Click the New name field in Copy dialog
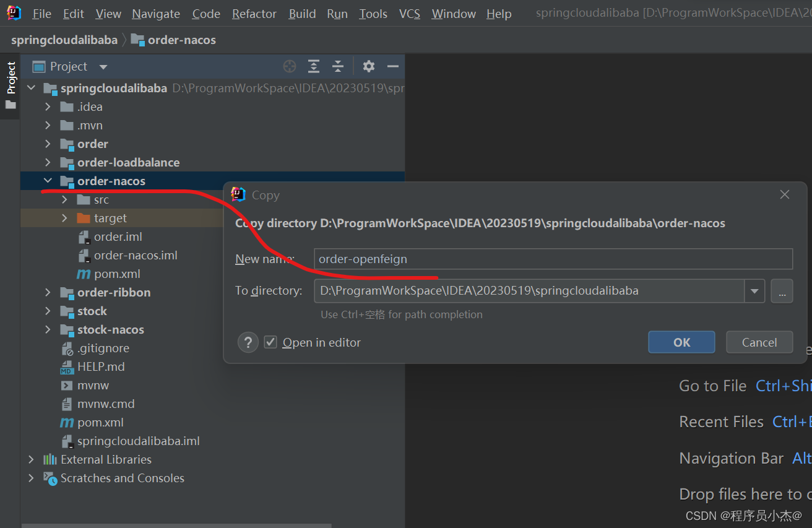Viewport: 812px width, 528px height. pos(553,259)
